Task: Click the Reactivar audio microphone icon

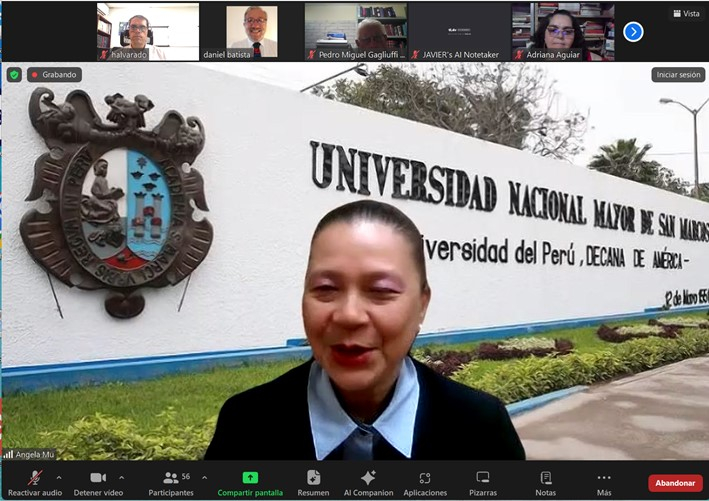Action: coord(34,478)
